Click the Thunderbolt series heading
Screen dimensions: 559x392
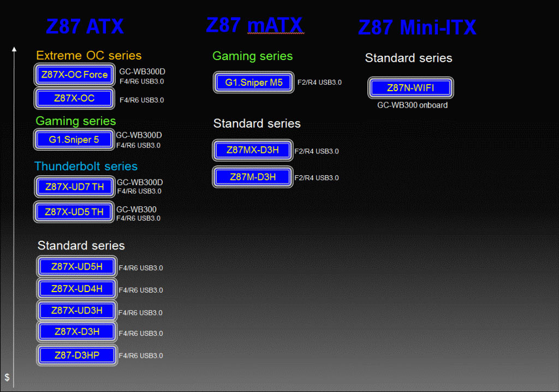pos(86,166)
